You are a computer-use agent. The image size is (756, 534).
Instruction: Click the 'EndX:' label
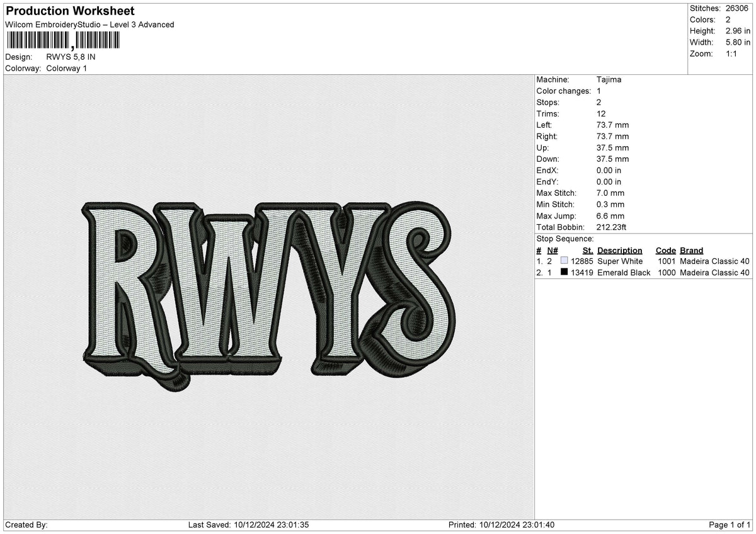[x=547, y=170]
